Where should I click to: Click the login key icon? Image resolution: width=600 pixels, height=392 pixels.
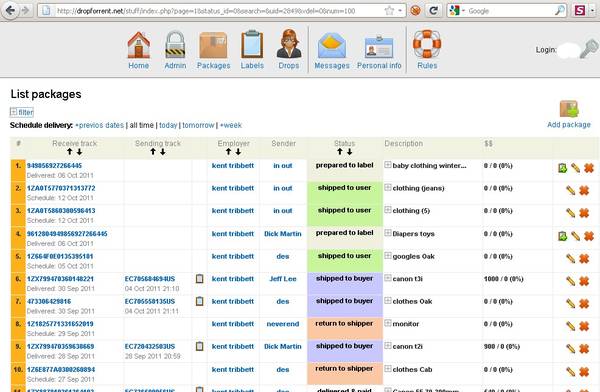coord(589,49)
